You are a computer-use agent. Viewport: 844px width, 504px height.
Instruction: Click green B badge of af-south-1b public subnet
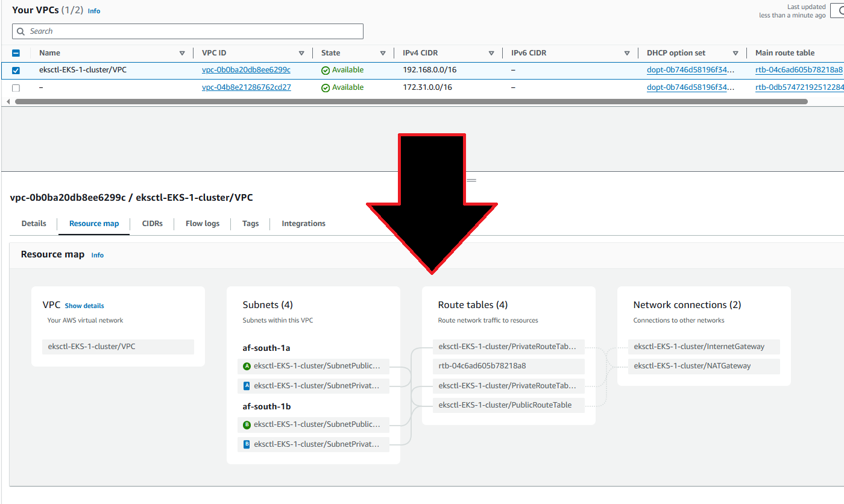(247, 425)
